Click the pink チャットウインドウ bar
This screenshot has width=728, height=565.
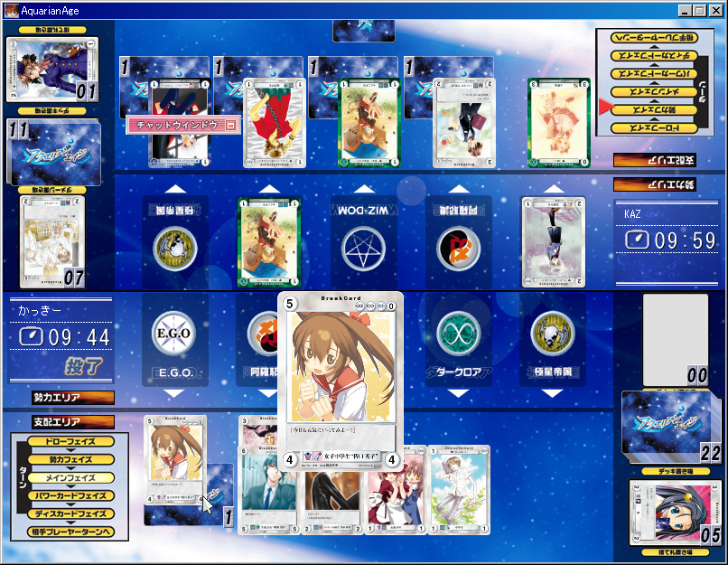click(183, 125)
